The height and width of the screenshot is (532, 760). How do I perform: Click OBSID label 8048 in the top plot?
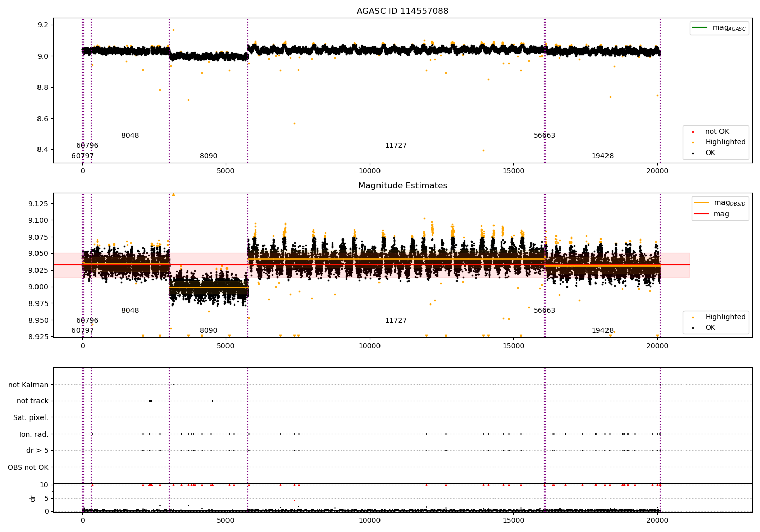[x=130, y=136]
